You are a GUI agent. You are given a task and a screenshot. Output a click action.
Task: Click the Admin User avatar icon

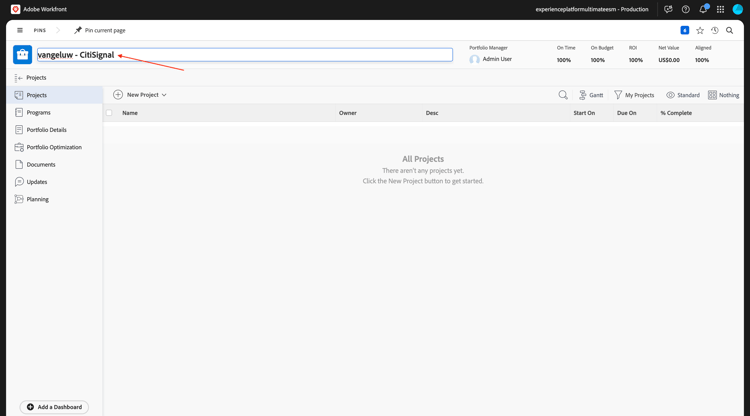(474, 59)
